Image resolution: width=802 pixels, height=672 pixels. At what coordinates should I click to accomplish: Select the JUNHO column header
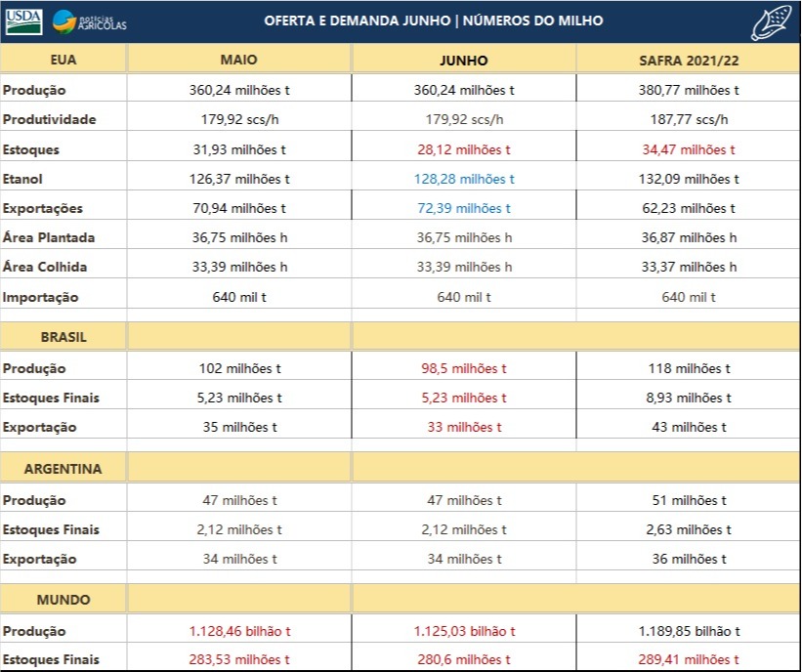point(464,60)
